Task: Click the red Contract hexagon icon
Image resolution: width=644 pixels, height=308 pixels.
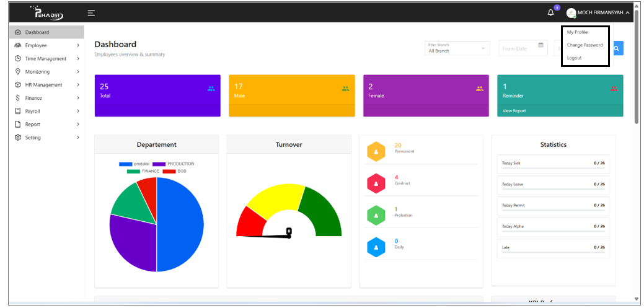Action: coord(376,183)
